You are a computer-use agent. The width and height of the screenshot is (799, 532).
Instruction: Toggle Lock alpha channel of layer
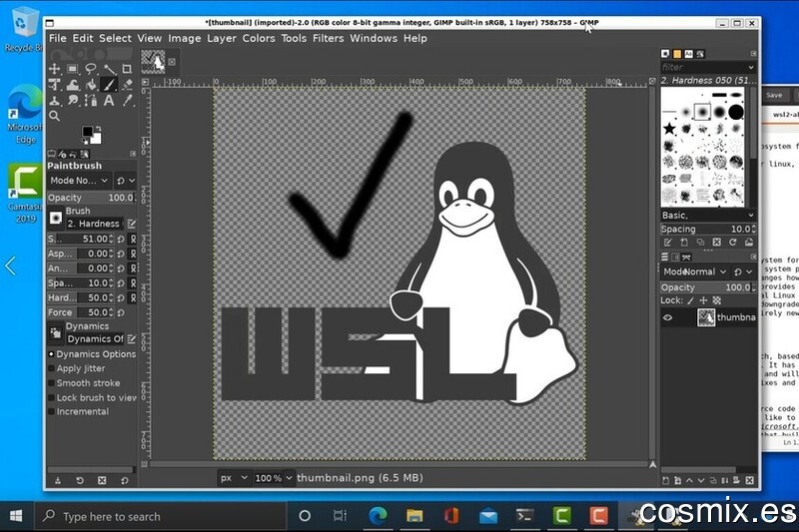[x=716, y=300]
